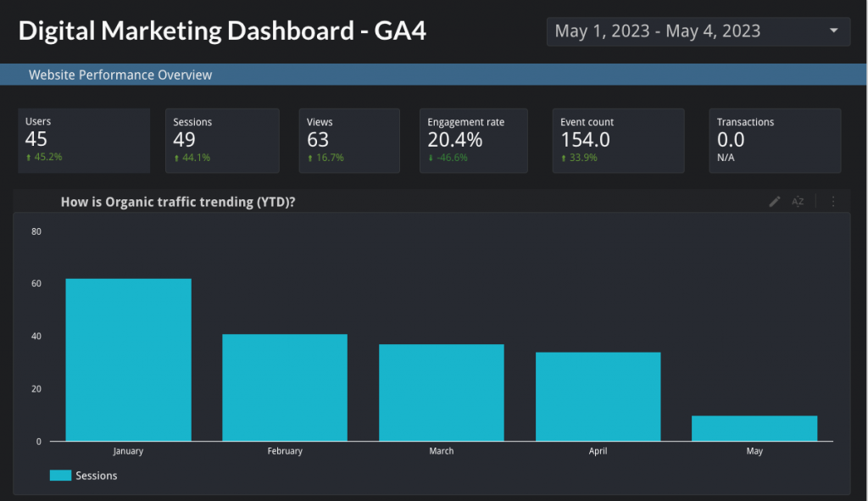Viewport: 868px width, 501px height.
Task: Select the March sessions bar
Action: click(442, 392)
